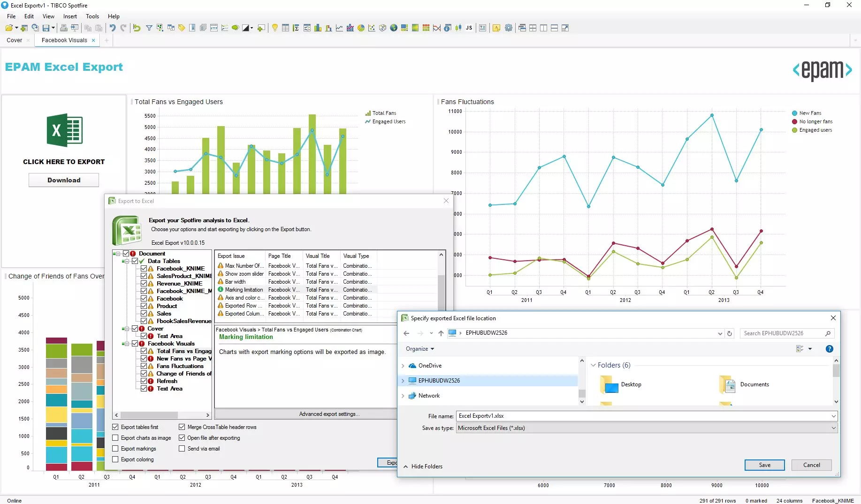Open the File menu
The width and height of the screenshot is (861, 504).
click(11, 16)
